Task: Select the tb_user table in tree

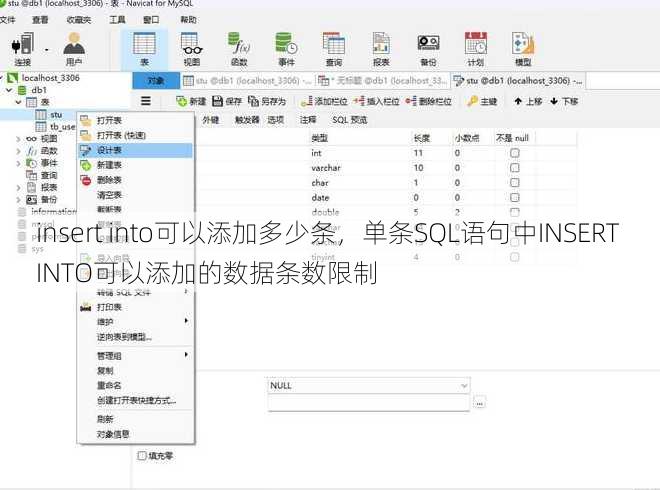Action: click(x=56, y=127)
